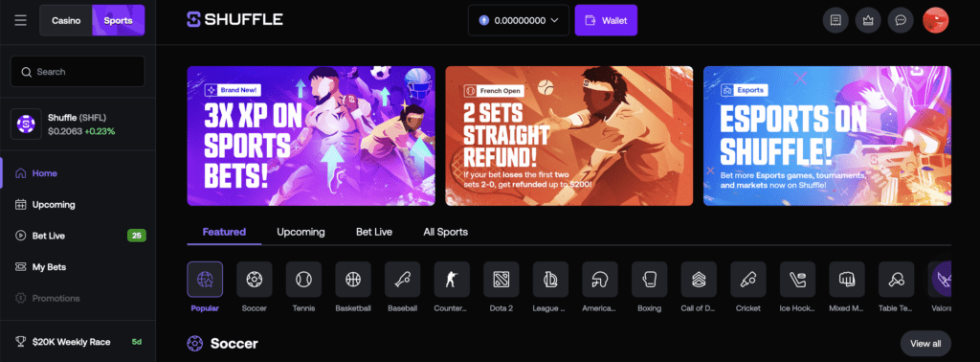Open the Esports on Shuffle banner
The height and width of the screenshot is (362, 980).
[827, 136]
